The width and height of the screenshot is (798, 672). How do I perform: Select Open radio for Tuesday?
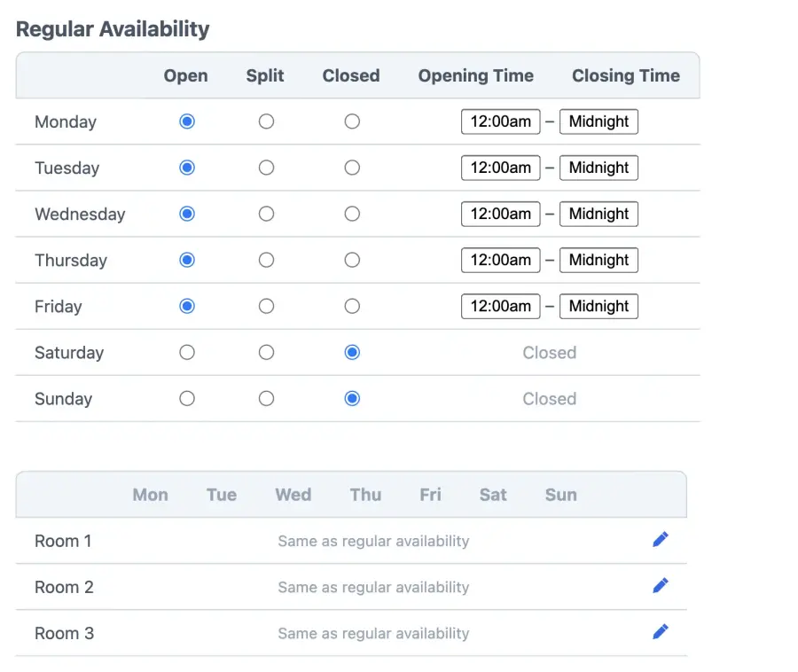tap(187, 168)
